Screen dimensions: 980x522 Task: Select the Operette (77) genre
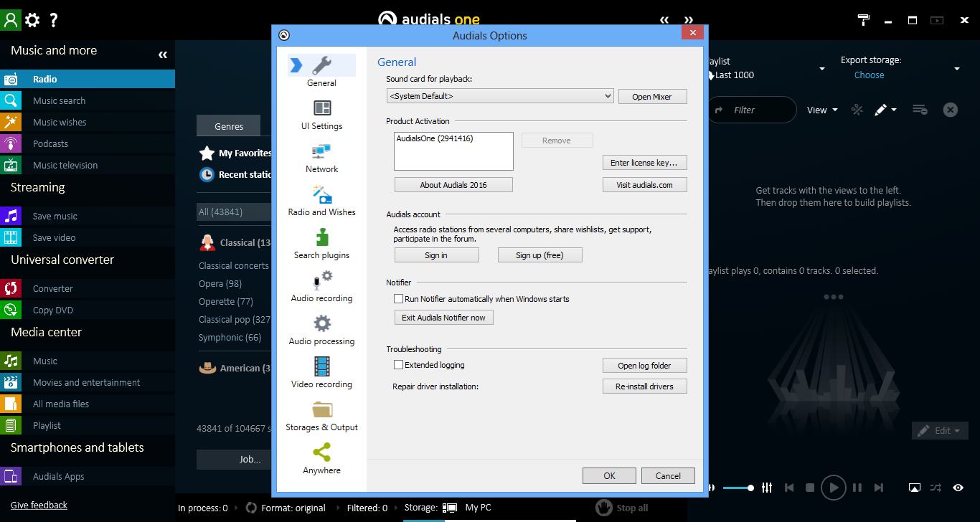tap(226, 301)
